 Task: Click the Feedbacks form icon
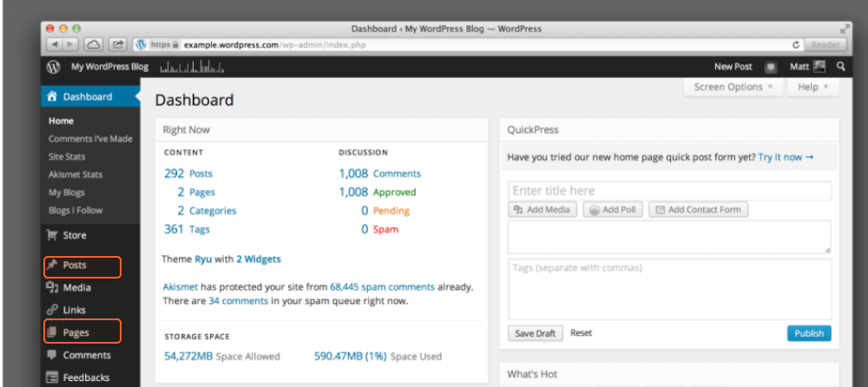point(52,377)
